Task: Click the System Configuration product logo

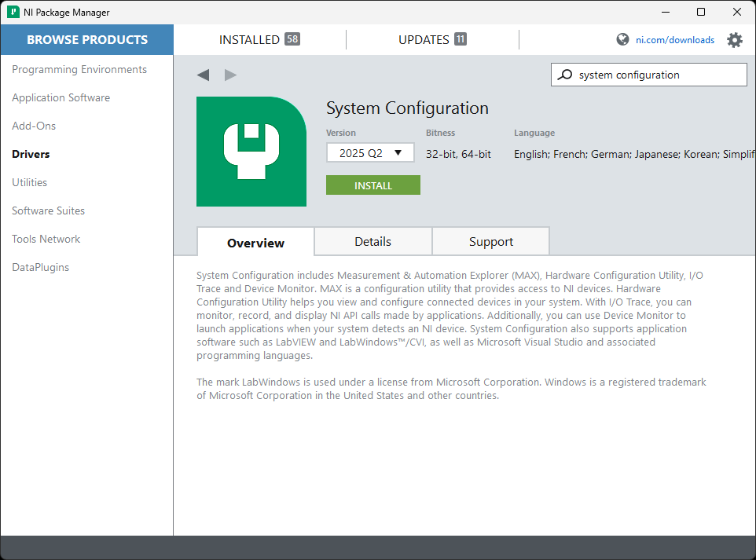Action: pyautogui.click(x=251, y=152)
